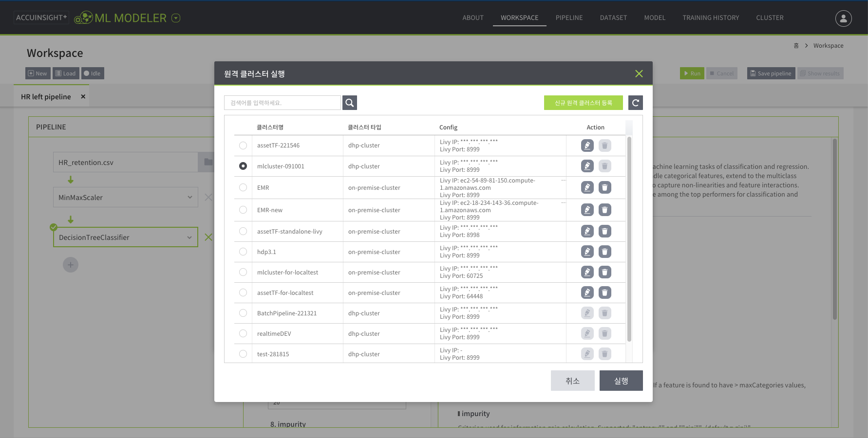Delete the EMR-new cluster

[605, 210]
